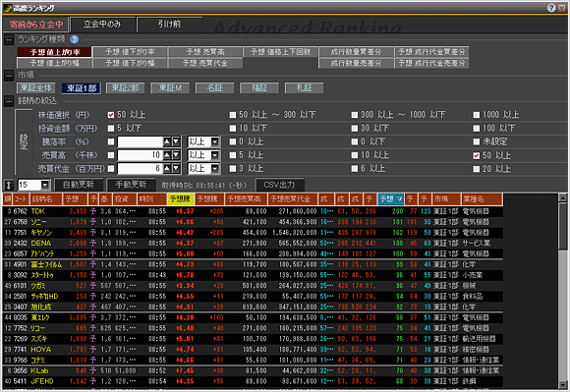
Task: Select 予想価格上下回数 ranking type
Action: click(281, 52)
